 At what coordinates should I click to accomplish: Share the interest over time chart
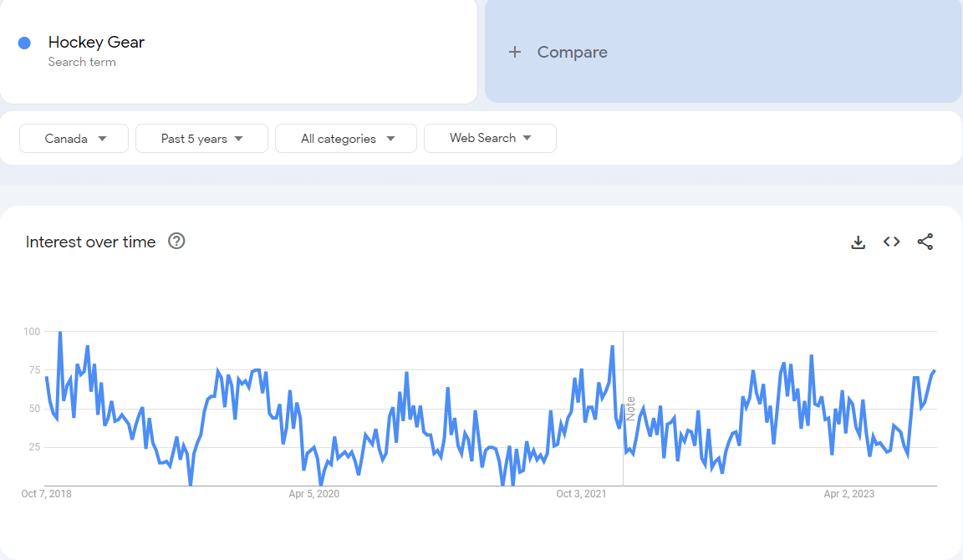[x=925, y=242]
